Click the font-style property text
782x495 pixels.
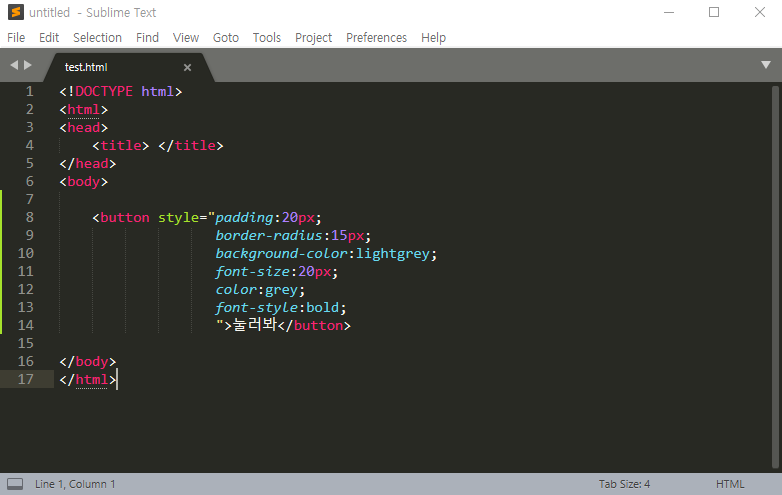(256, 308)
